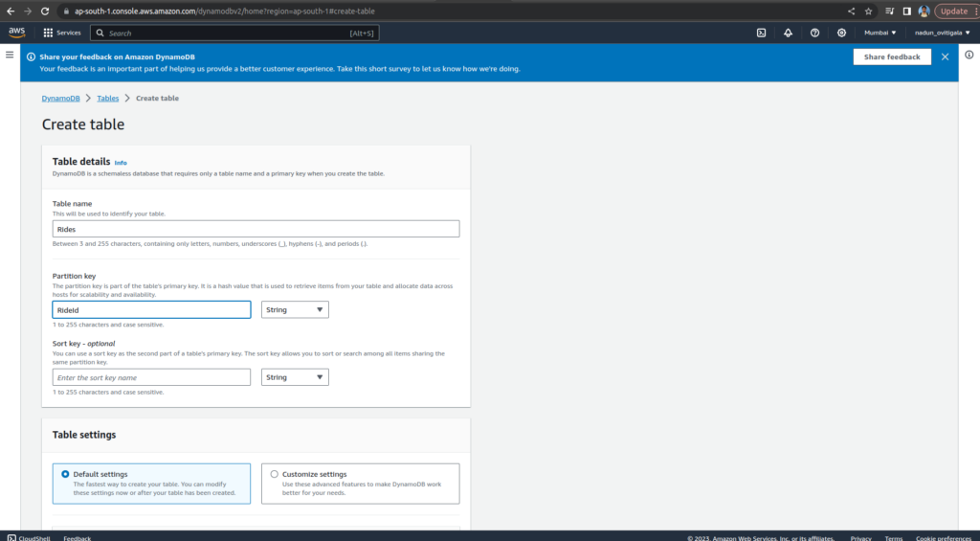Open the help question mark menu

tap(815, 33)
